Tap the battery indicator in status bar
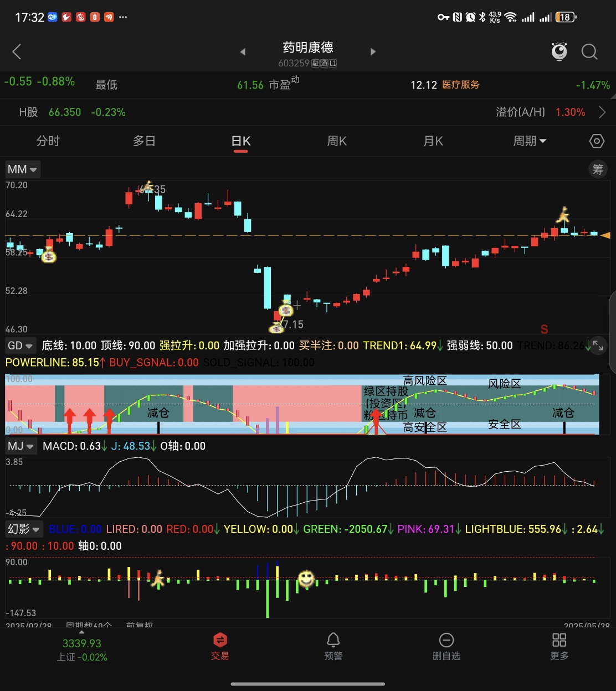 point(566,17)
